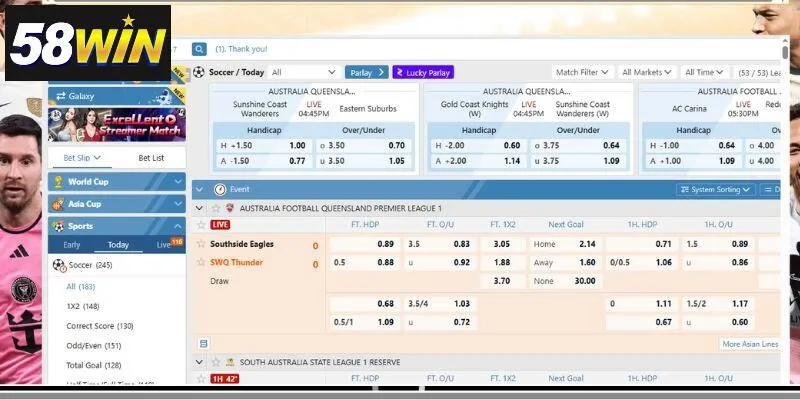Star the 1H 42' match row

coord(201,379)
